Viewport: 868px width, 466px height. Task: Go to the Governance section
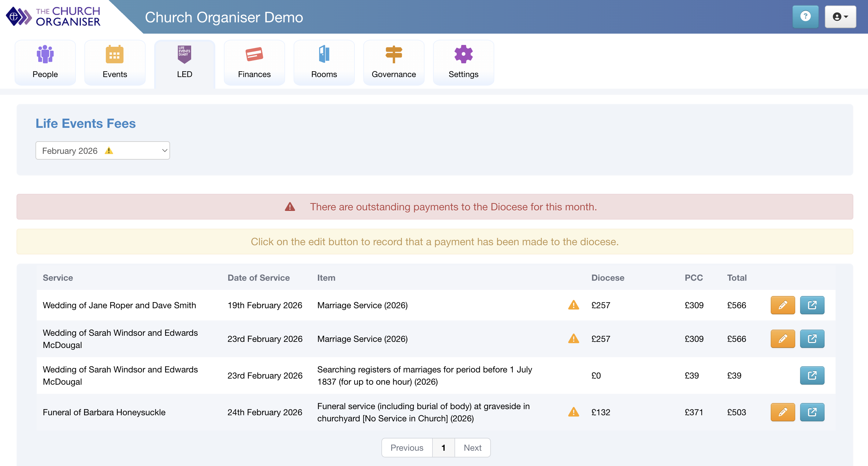pyautogui.click(x=393, y=62)
